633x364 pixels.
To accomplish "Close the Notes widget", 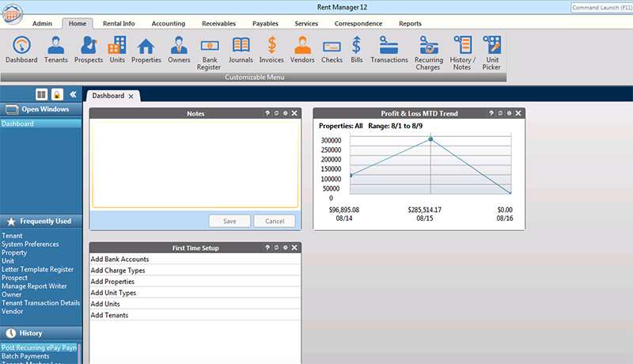I will [x=294, y=113].
